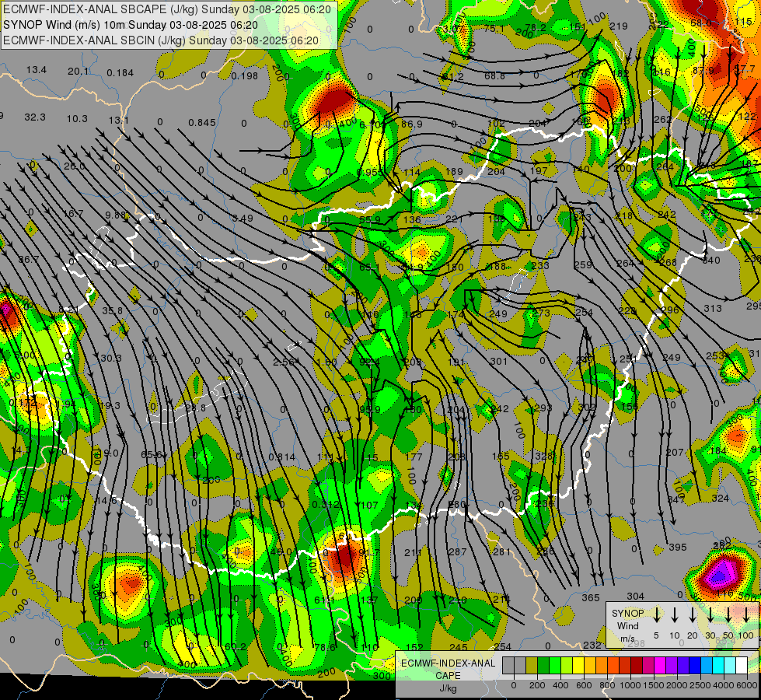Click the map value '233'
Viewport: 761px width, 700px height.
540,265
